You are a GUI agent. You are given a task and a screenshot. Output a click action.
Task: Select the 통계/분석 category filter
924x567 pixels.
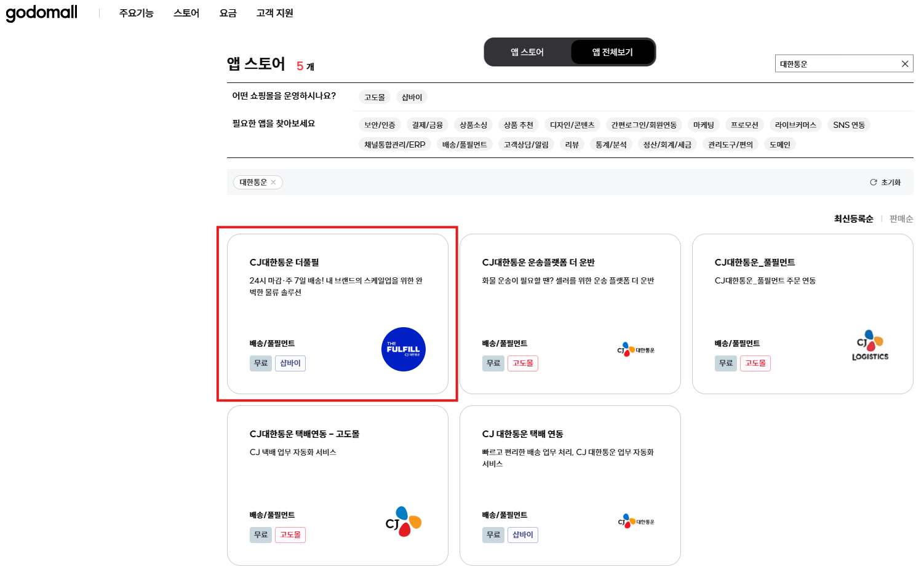[611, 145]
